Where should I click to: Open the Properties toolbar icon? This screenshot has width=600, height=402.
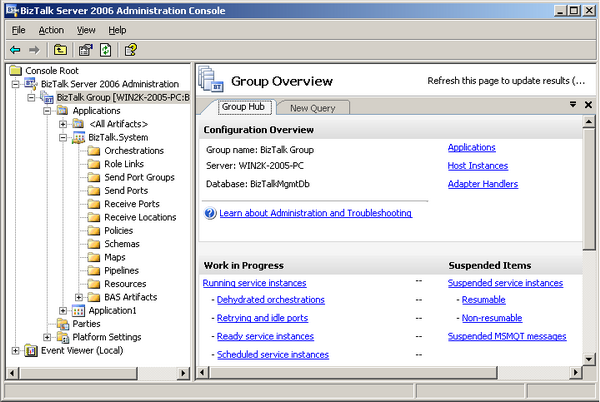click(x=86, y=50)
